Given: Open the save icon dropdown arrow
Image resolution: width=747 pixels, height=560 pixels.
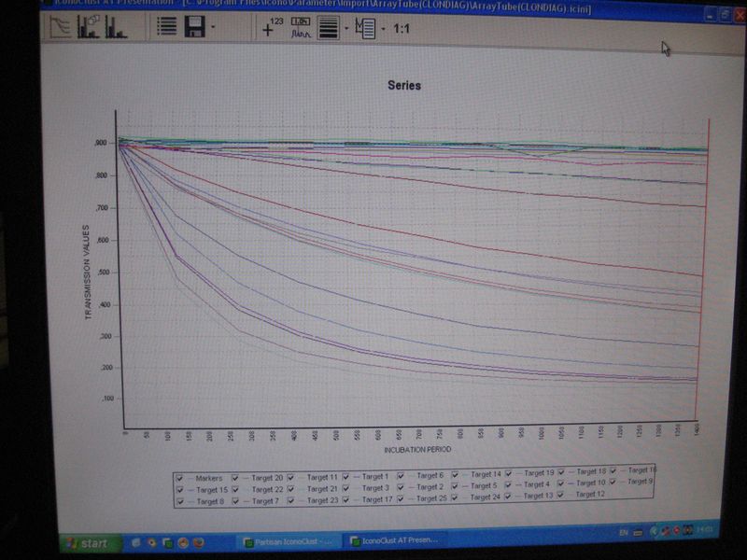Looking at the screenshot, I should [213, 27].
